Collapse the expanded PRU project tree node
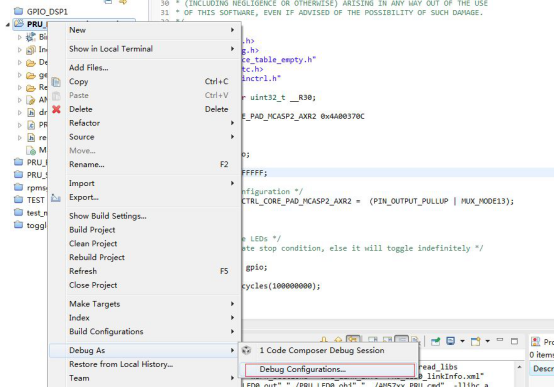 (7, 25)
